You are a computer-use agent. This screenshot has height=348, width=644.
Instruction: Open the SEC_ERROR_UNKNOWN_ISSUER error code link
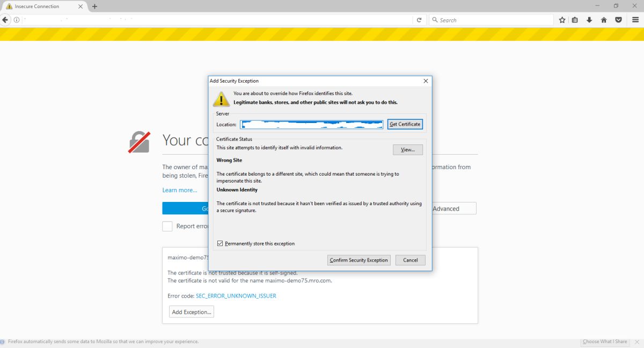[x=236, y=296]
